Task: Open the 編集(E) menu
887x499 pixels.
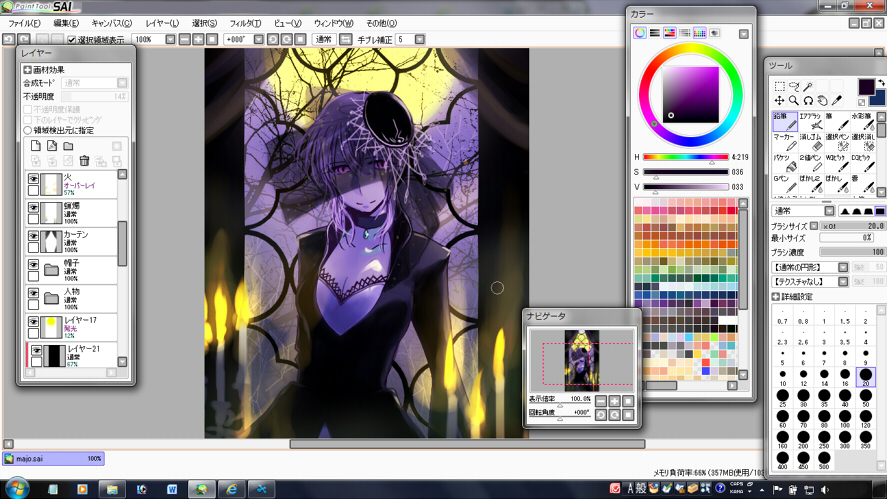Action: tap(66, 23)
